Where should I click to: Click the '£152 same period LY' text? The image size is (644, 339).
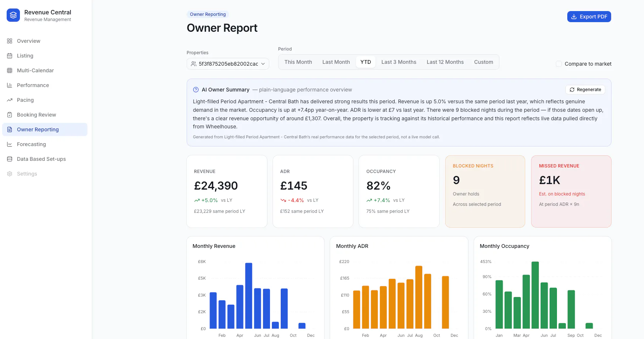[302, 211]
